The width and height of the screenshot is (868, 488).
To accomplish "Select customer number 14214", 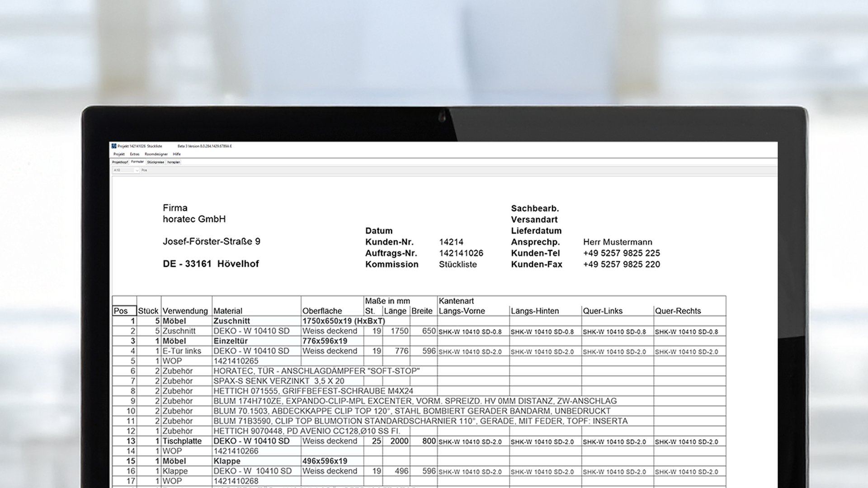I will tap(451, 242).
